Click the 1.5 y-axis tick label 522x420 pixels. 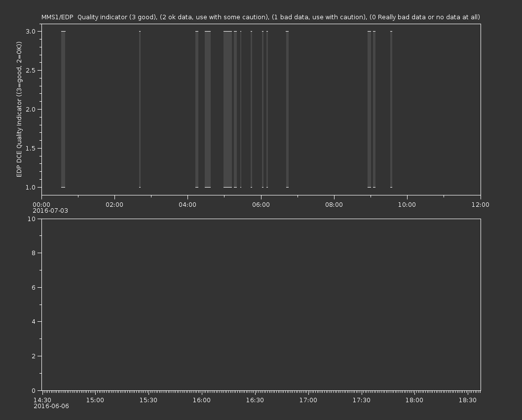click(x=31, y=148)
